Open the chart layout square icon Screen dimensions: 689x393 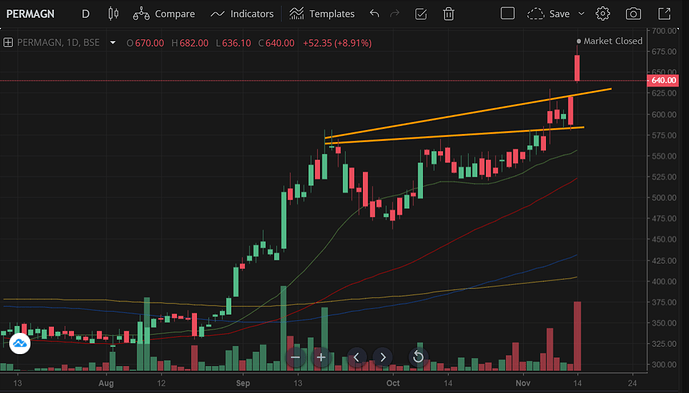click(508, 13)
